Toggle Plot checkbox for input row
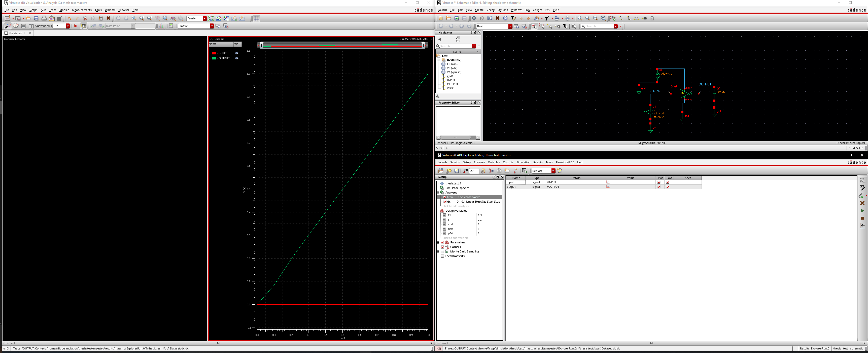 [659, 182]
